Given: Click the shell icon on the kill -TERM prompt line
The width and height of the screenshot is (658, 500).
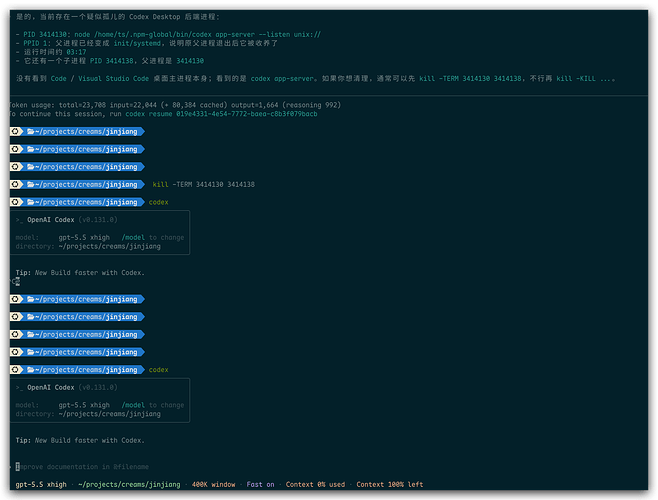Looking at the screenshot, I should pos(16,184).
